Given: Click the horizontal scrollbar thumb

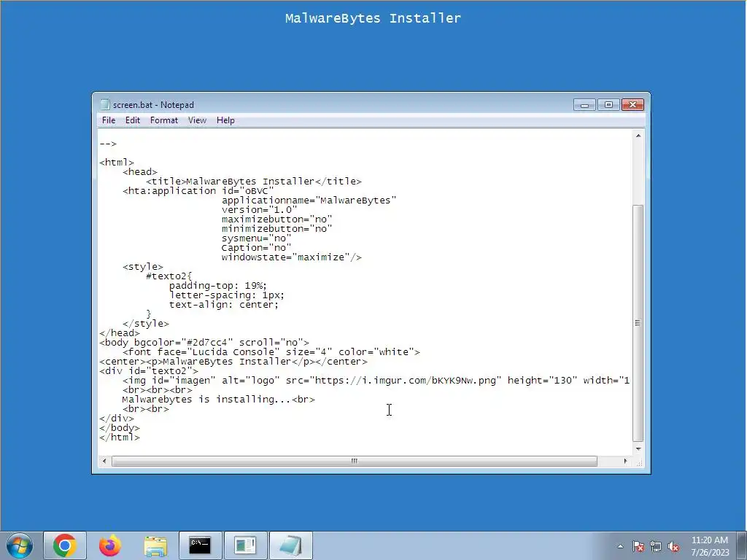Looking at the screenshot, I should click(x=354, y=461).
